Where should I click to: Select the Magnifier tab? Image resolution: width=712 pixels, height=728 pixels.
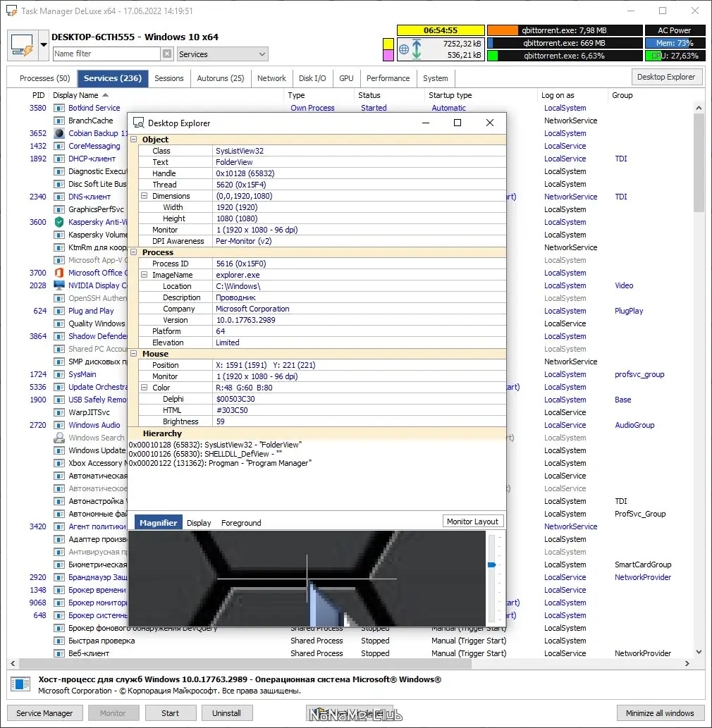point(159,523)
